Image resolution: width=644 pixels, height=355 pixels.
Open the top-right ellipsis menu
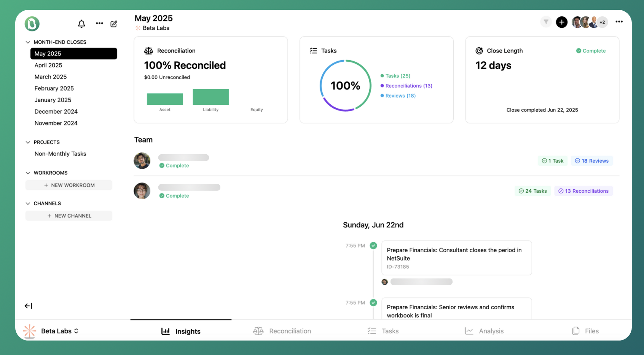[619, 22]
